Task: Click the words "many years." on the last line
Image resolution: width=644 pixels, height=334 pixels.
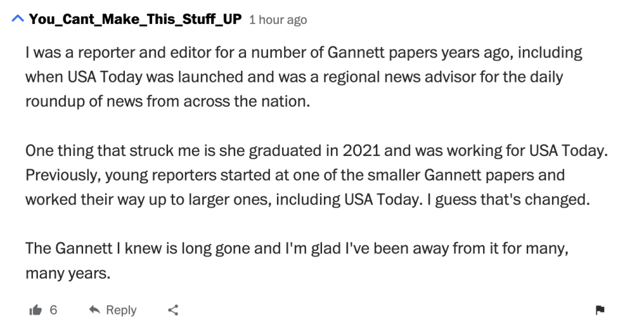Action: [x=68, y=274]
